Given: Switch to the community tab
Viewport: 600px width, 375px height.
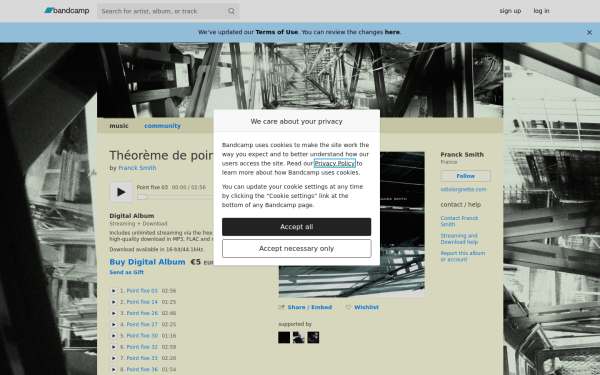Looking at the screenshot, I should tap(162, 126).
